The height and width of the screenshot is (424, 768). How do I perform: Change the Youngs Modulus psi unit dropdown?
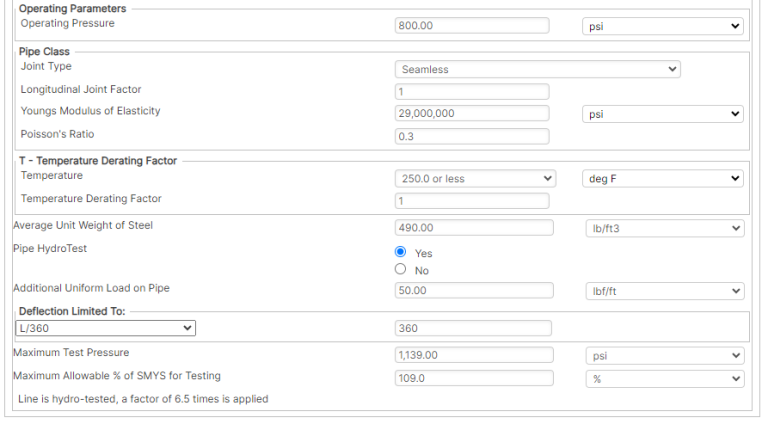[x=662, y=114]
